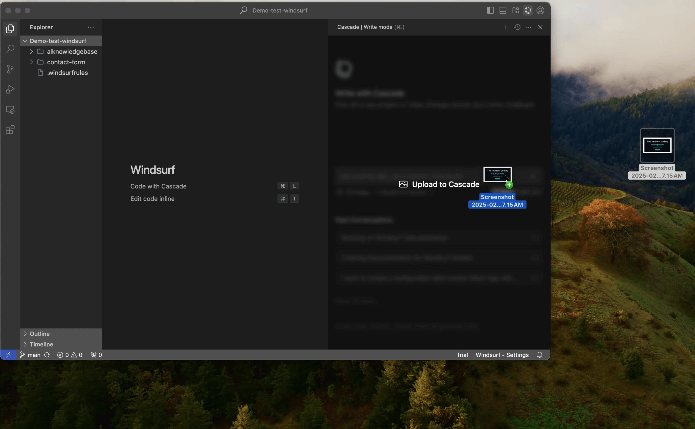Screen dimensions: 695x429
Task: Toggle the primary sidebar layout icon
Action: click(490, 10)
